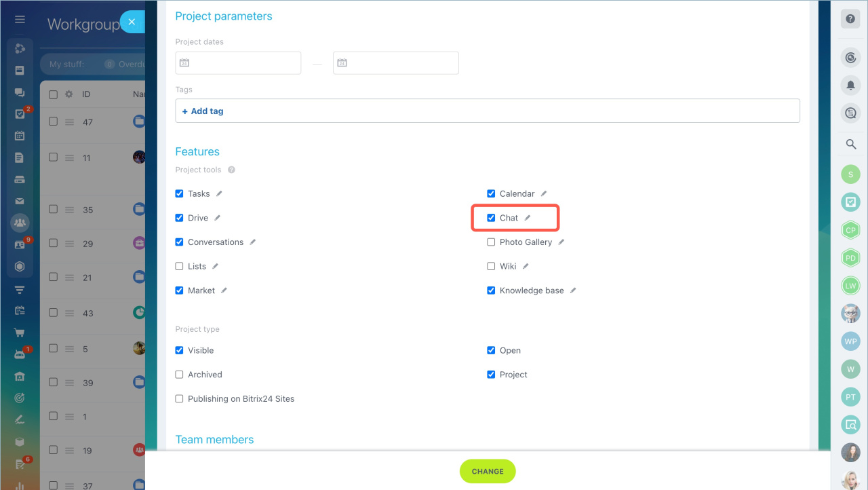868x490 pixels.
Task: Click the search magnifier in right sidebar
Action: [x=850, y=144]
